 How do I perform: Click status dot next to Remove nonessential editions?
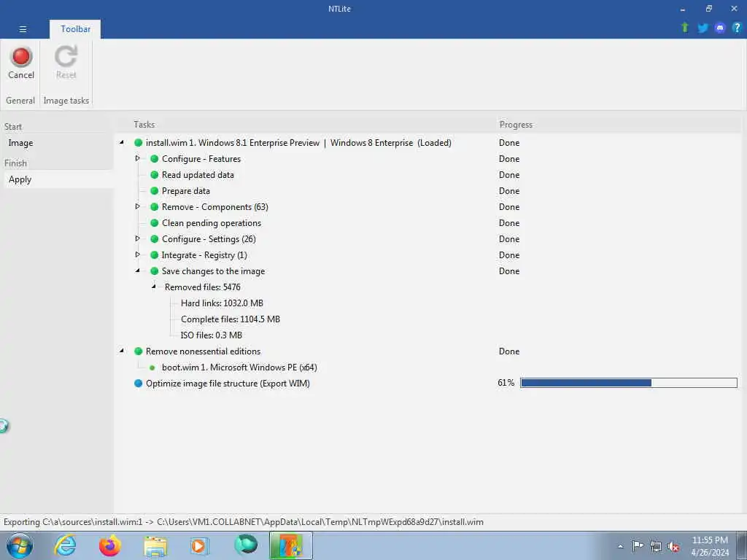click(139, 351)
